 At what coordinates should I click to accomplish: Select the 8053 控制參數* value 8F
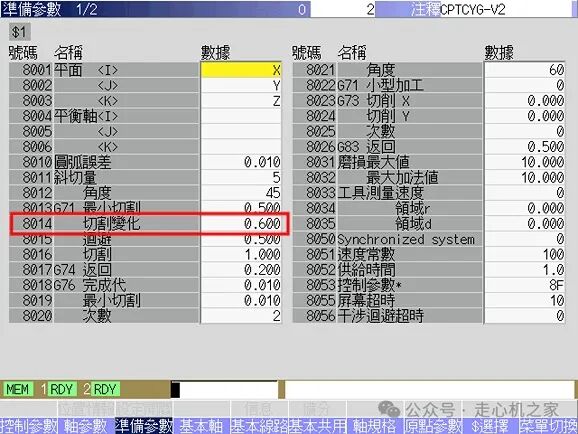(525, 285)
